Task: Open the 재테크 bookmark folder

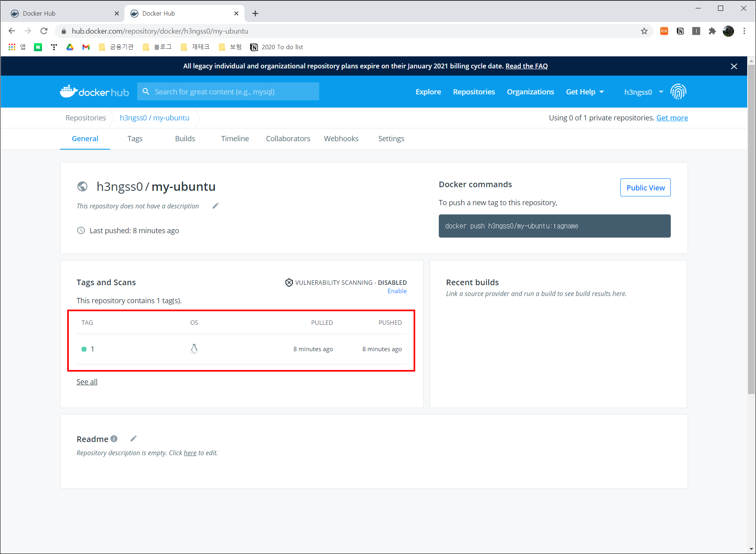Action: (x=195, y=47)
